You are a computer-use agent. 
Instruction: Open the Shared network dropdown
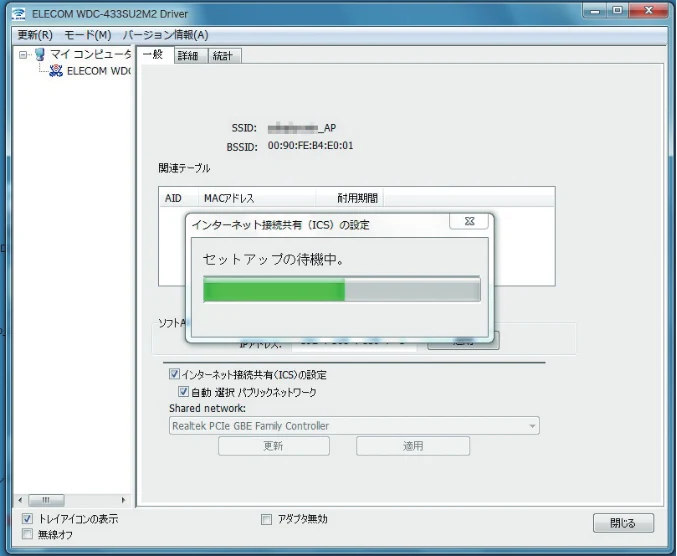point(354,426)
